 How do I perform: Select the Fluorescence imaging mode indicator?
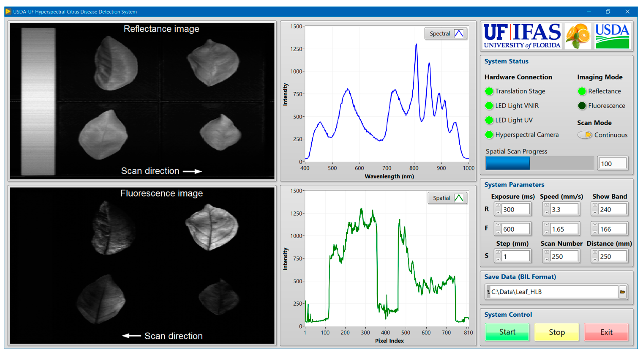(582, 106)
